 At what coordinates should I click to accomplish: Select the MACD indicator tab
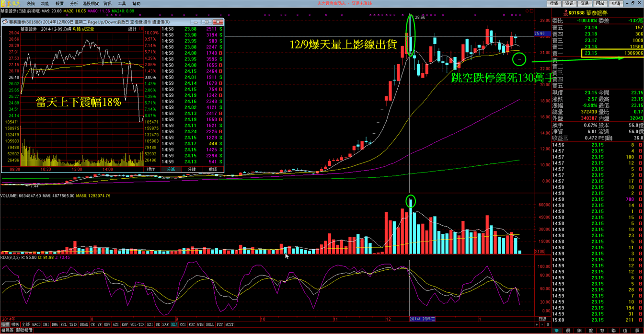coord(36,324)
